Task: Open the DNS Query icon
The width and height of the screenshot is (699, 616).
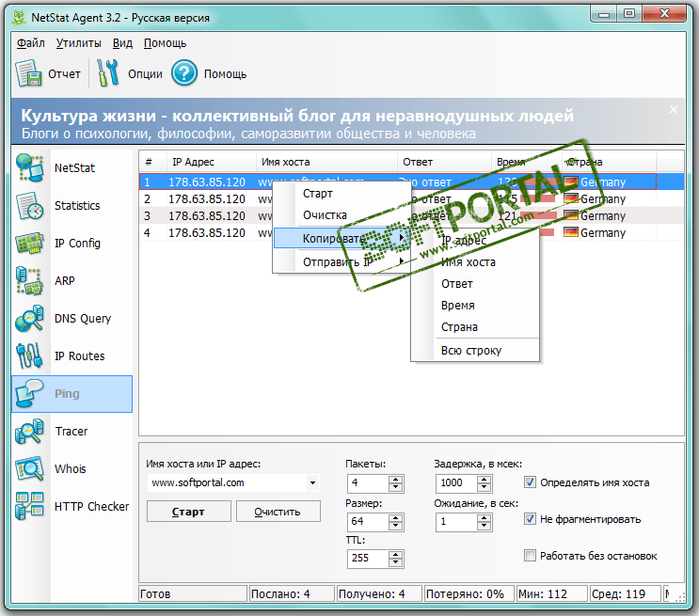Action: (29, 318)
